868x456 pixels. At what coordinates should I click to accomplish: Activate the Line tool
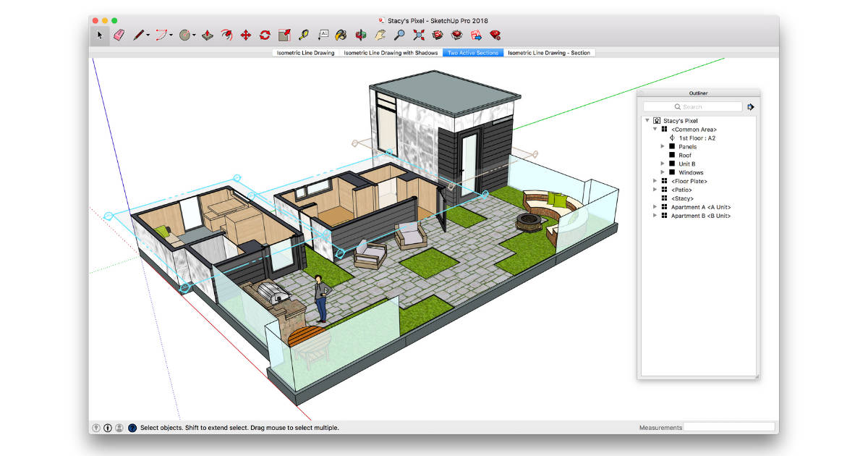(x=137, y=34)
